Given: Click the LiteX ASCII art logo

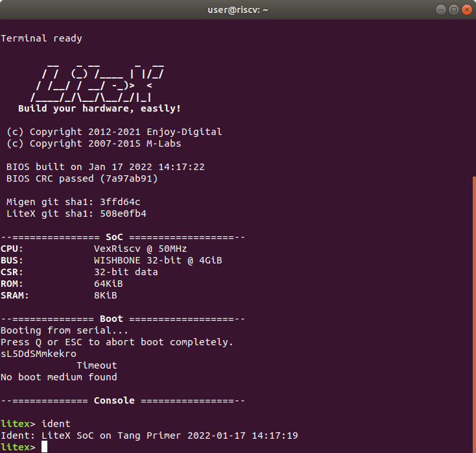Looking at the screenshot, I should [x=97, y=83].
